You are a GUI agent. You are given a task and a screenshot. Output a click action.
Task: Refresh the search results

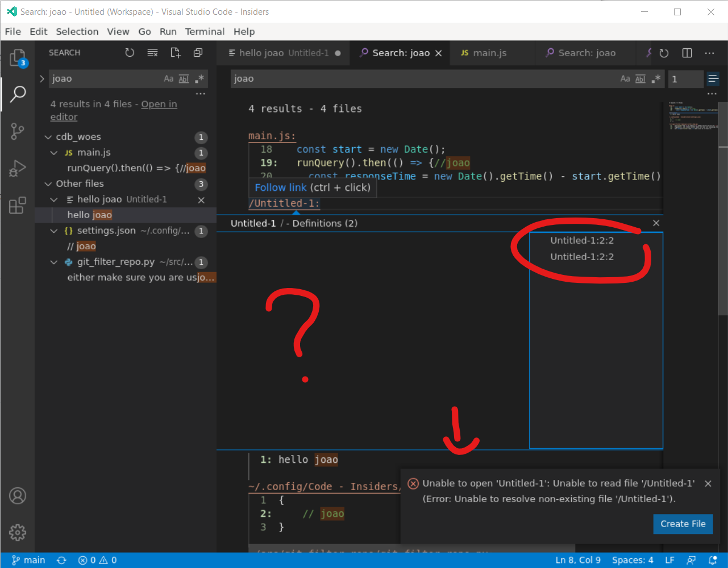130,52
